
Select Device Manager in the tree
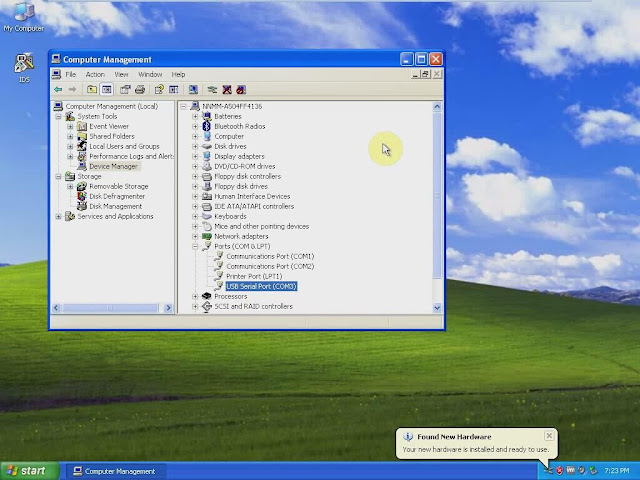pyautogui.click(x=113, y=166)
